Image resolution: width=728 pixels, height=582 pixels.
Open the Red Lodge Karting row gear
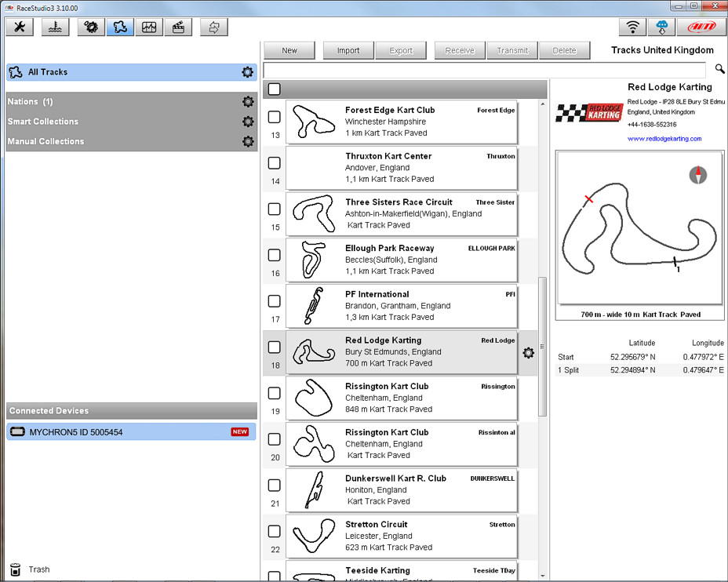529,353
